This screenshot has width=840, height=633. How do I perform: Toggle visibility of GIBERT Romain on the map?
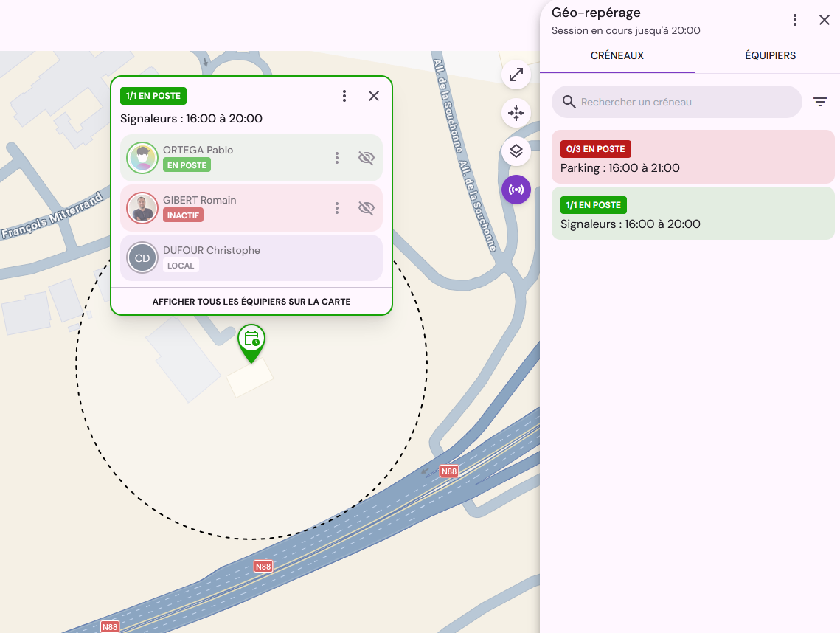(x=366, y=208)
